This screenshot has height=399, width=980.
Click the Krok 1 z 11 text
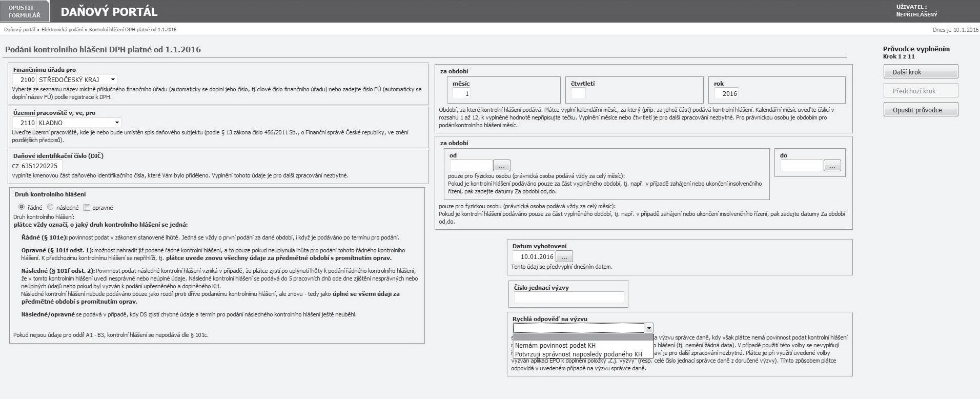(x=899, y=56)
